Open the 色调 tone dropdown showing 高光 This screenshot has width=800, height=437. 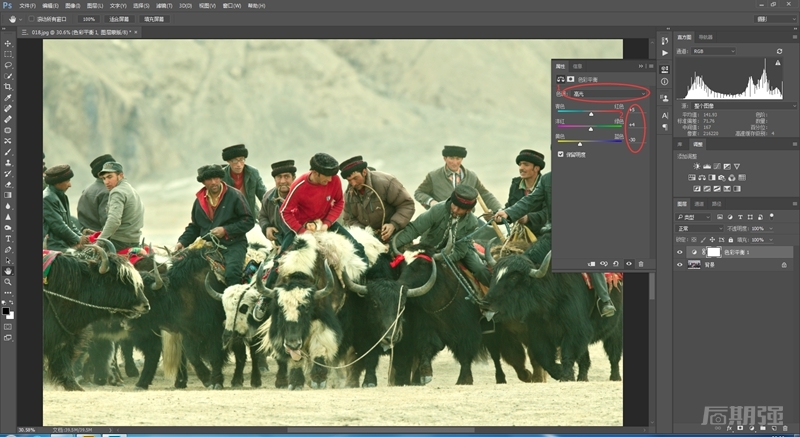click(x=606, y=93)
